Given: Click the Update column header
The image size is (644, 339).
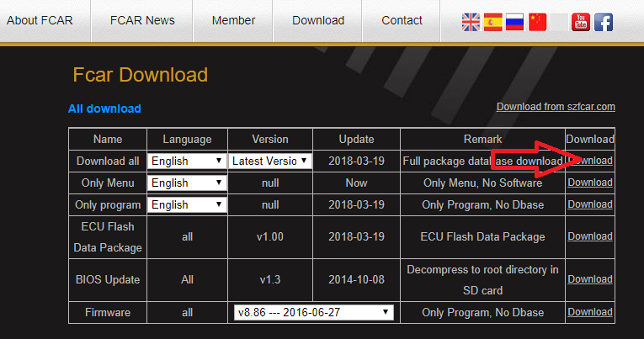Looking at the screenshot, I should pyautogui.click(x=356, y=139).
